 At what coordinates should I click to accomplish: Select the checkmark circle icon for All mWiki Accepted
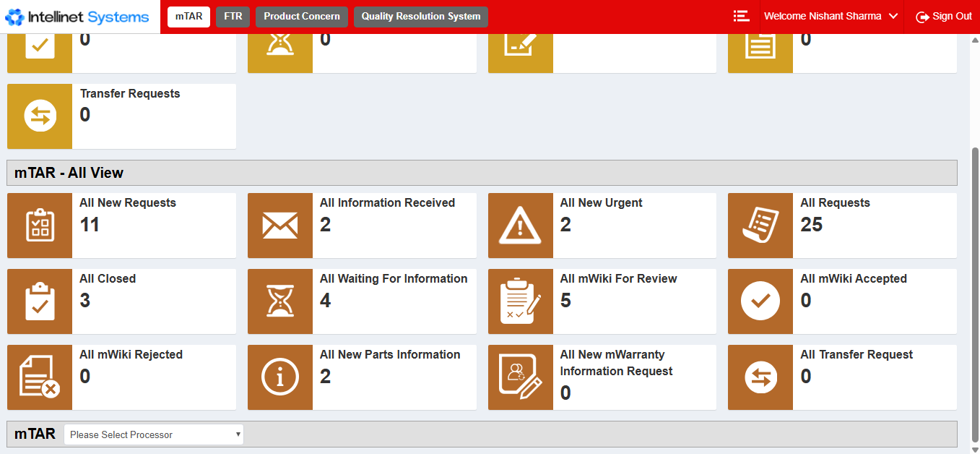coord(760,301)
